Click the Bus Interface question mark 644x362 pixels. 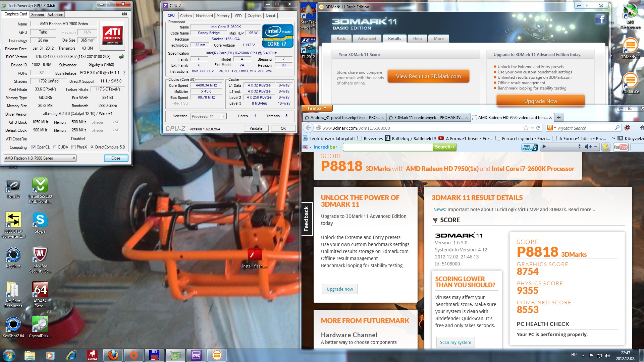tap(124, 73)
